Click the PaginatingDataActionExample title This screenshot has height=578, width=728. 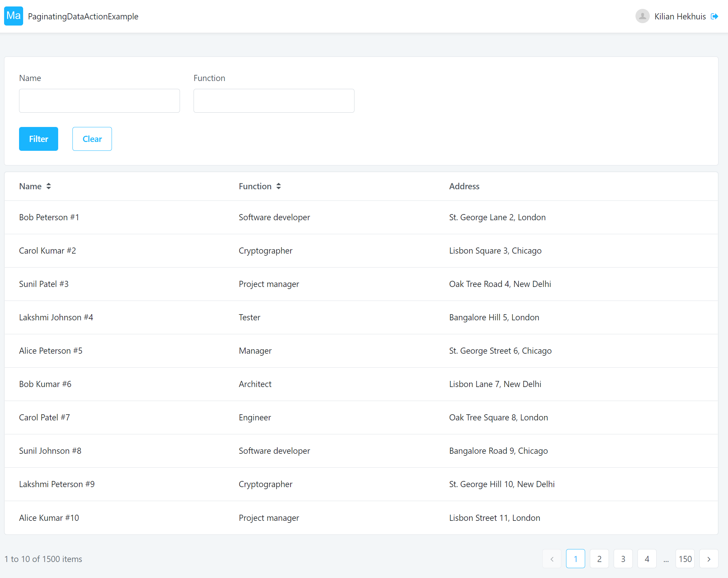point(83,16)
